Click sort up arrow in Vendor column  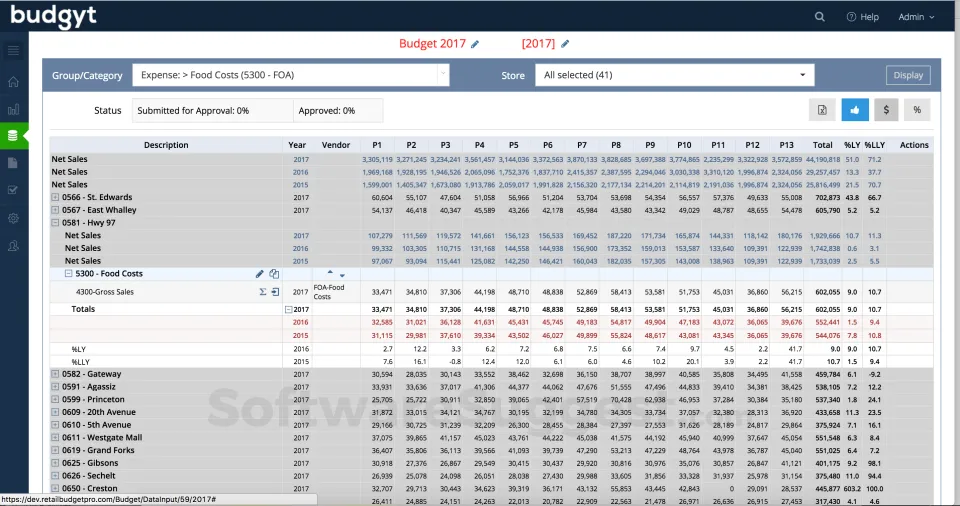330,272
